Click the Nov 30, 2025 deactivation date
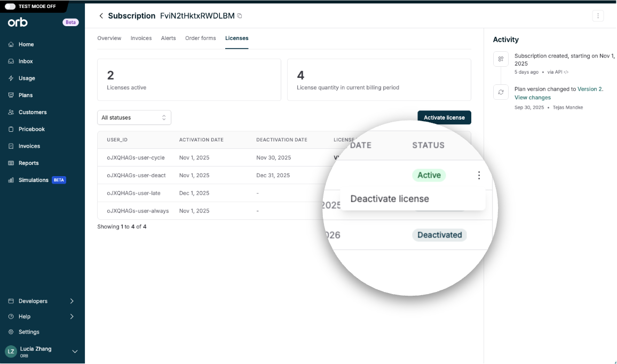The image size is (617, 364). [x=273, y=157]
